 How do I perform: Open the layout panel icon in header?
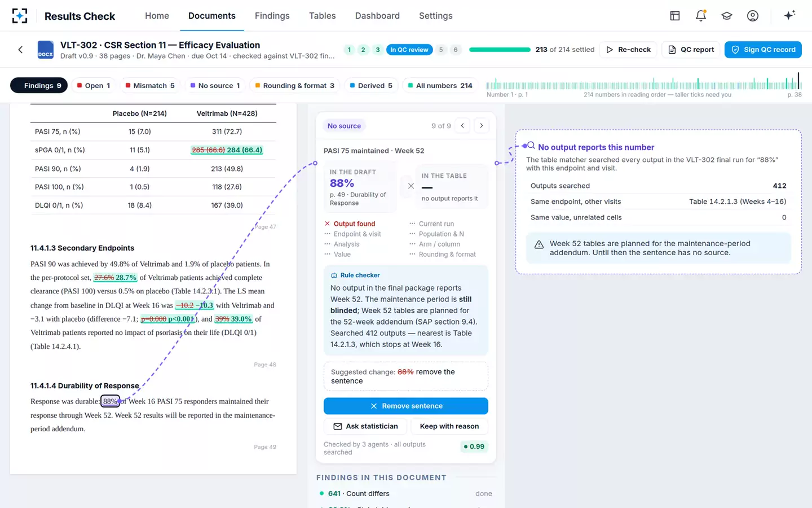675,16
